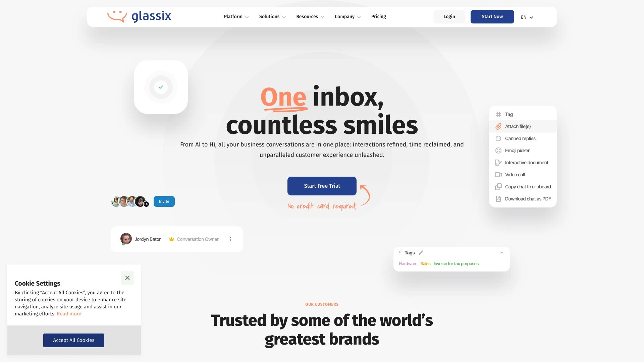Click the Start Free Trial button
This screenshot has width=644, height=362.
[x=322, y=186]
